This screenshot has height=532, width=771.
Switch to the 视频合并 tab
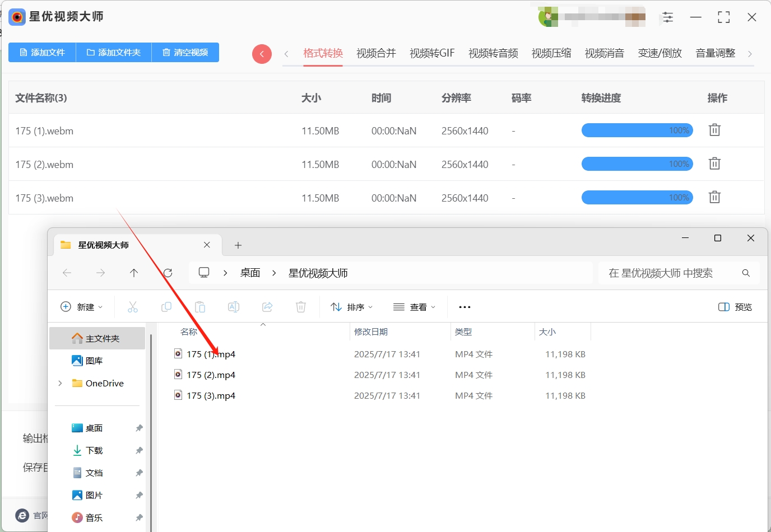click(376, 53)
